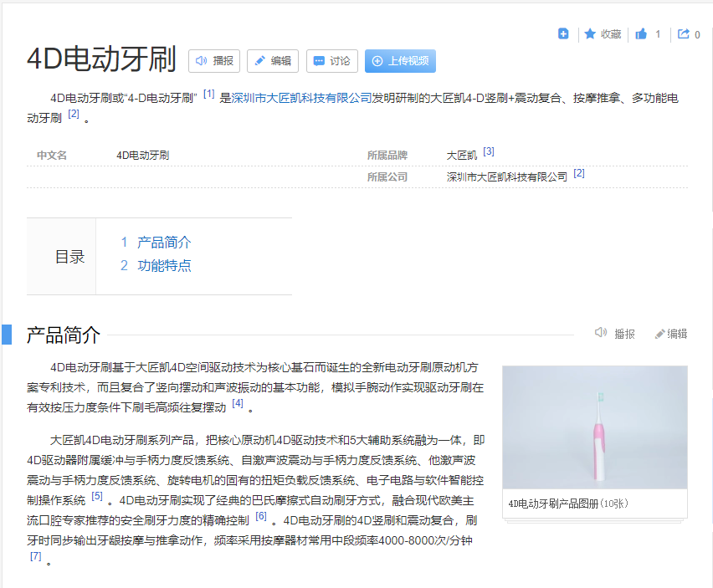Open the pink toothbrush product image
The height and width of the screenshot is (588, 713).
coord(595,427)
